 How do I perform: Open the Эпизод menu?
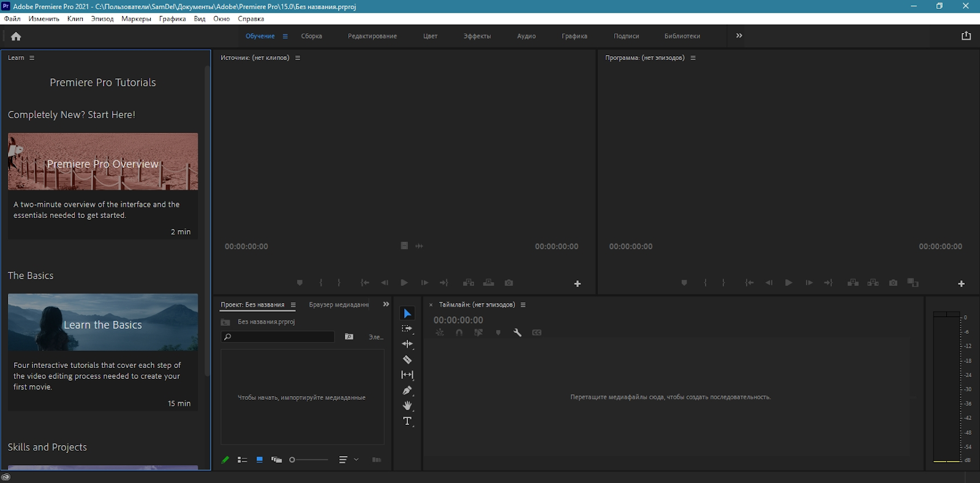click(102, 18)
